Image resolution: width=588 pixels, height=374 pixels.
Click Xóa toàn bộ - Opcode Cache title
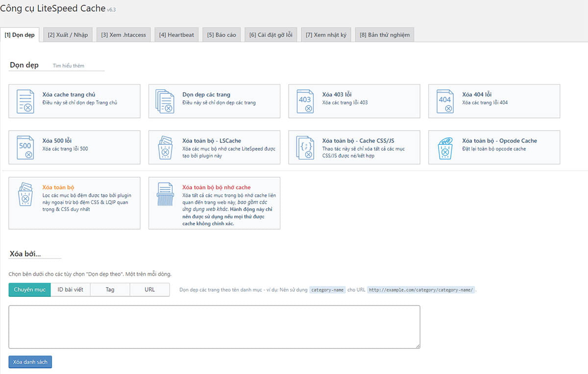tap(499, 140)
